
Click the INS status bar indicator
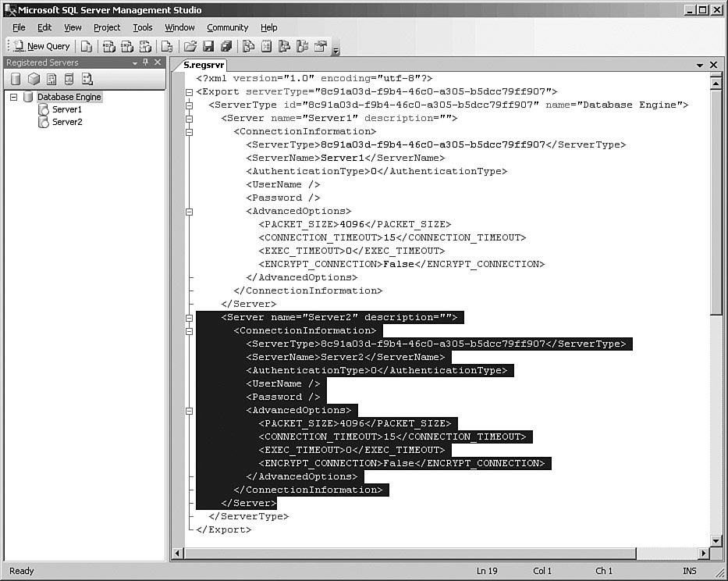690,571
